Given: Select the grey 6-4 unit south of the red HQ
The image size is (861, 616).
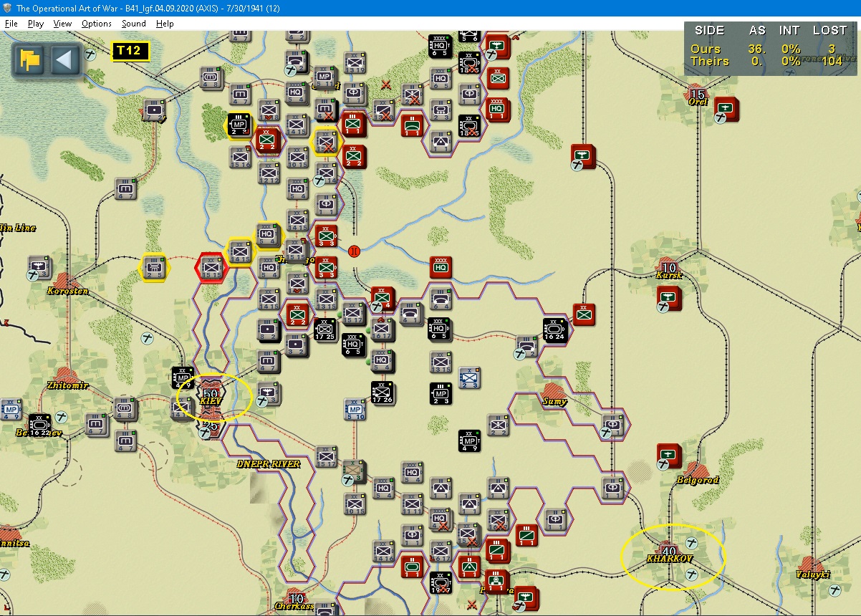Looking at the screenshot, I should [x=441, y=299].
